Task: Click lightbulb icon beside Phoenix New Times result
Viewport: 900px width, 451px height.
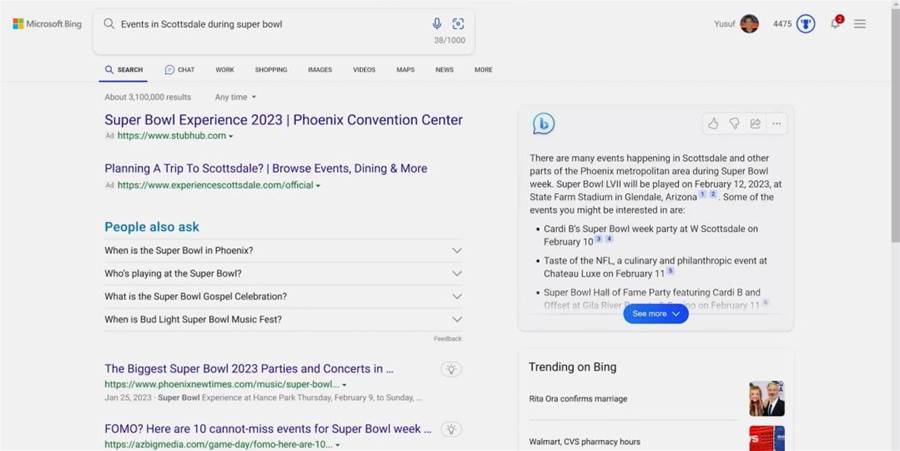Action: click(x=452, y=369)
